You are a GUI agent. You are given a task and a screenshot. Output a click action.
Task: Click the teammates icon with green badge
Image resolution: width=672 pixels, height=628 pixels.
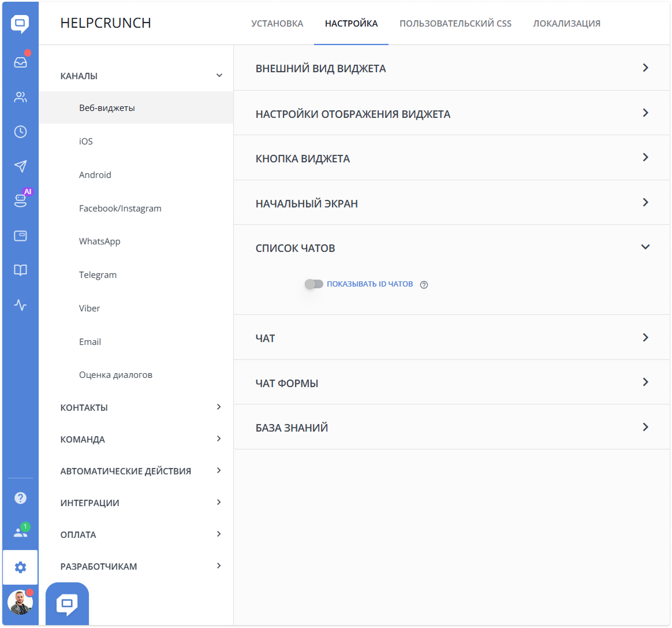point(21,530)
